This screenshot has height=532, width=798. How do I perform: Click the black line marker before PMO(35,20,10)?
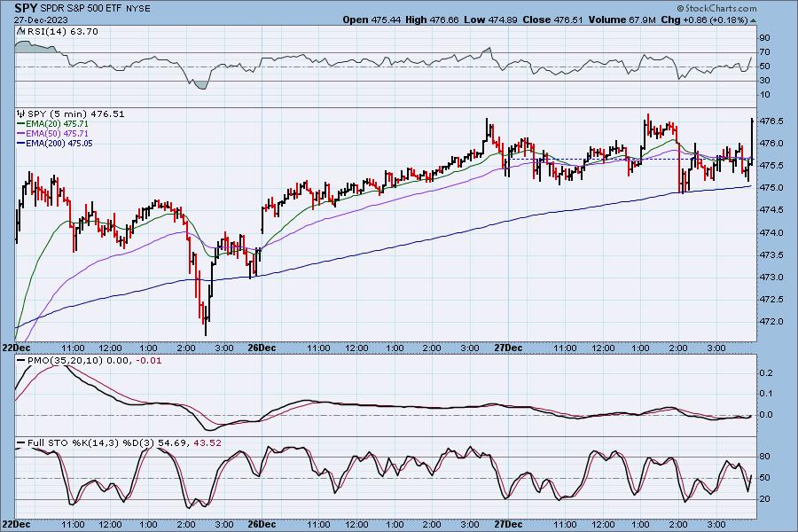[x=21, y=361]
